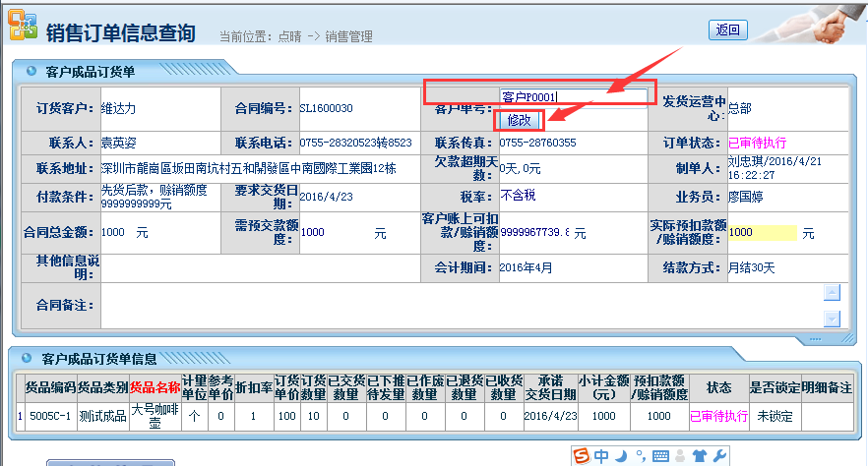Click phone number 0755-28320523转8523
This screenshot has height=466, width=868.
coord(356,143)
